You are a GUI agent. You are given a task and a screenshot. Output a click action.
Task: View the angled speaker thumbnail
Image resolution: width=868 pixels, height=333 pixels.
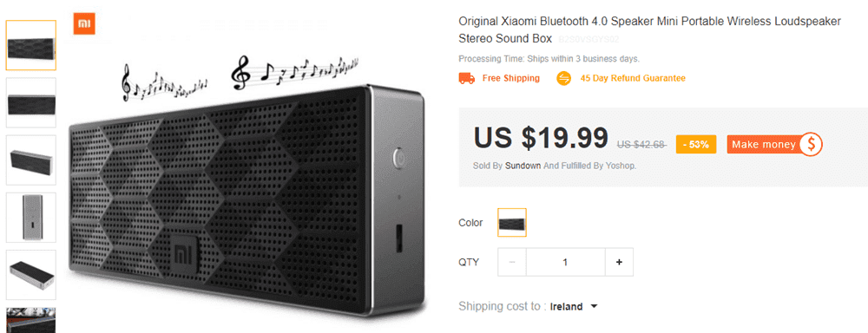click(31, 160)
